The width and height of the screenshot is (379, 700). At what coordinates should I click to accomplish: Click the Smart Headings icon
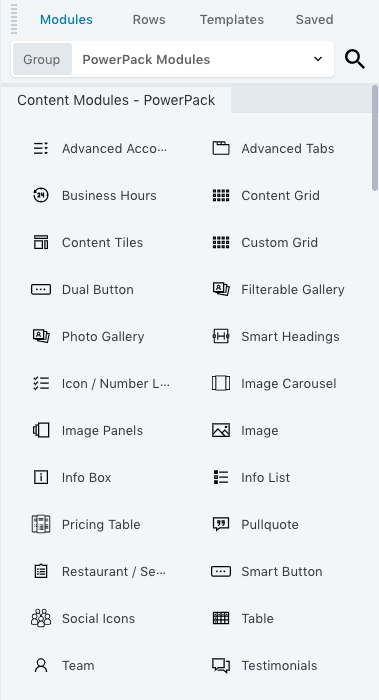pos(221,337)
